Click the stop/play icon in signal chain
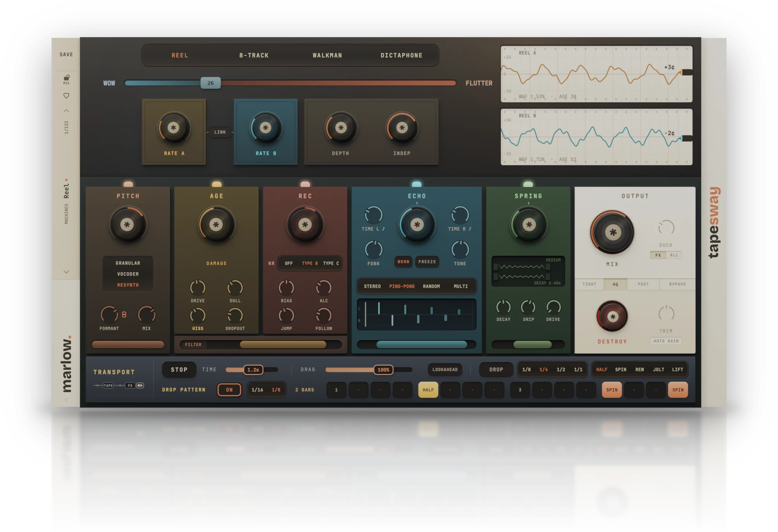The image size is (778, 532). [x=140, y=386]
